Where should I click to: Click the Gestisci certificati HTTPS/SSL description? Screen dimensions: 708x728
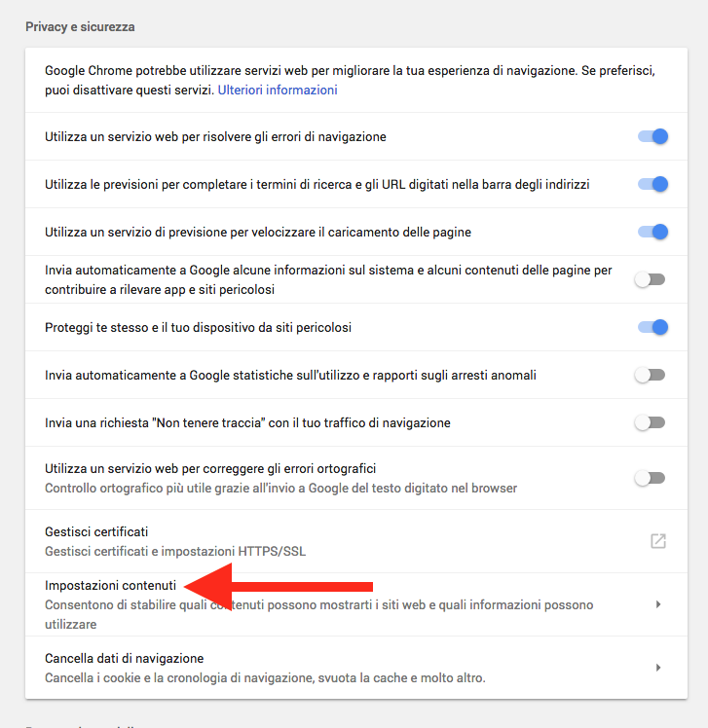(x=175, y=552)
